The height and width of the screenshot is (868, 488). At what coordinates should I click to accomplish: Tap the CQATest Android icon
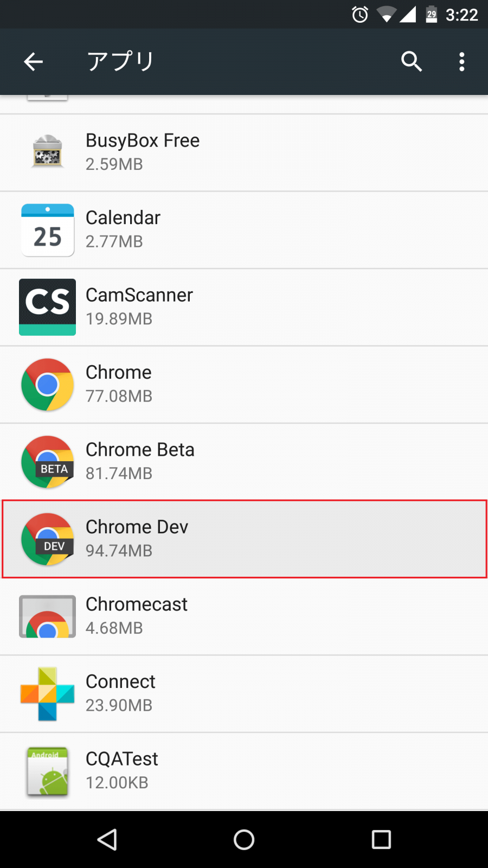48,771
